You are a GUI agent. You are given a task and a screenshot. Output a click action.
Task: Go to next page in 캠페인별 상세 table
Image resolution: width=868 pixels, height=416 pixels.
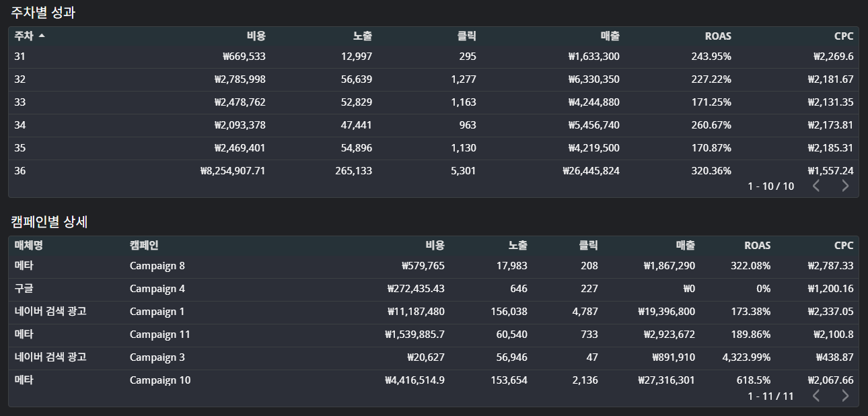click(x=845, y=396)
